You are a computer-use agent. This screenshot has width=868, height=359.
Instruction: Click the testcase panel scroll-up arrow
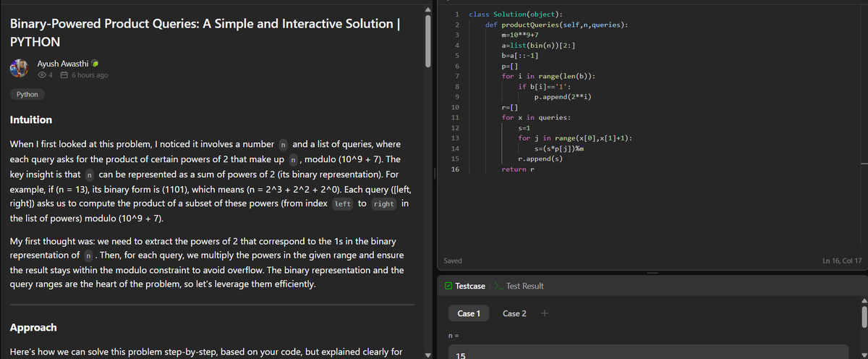pos(864,301)
